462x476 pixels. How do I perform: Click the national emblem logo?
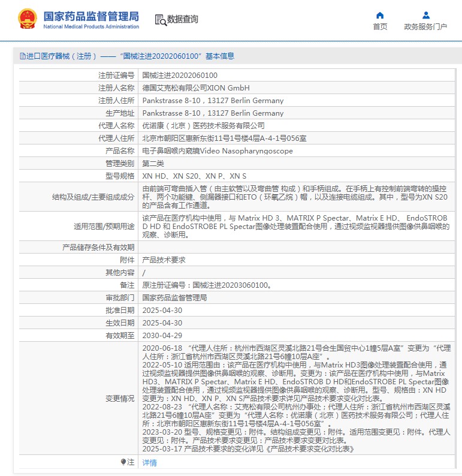pyautogui.click(x=28, y=19)
